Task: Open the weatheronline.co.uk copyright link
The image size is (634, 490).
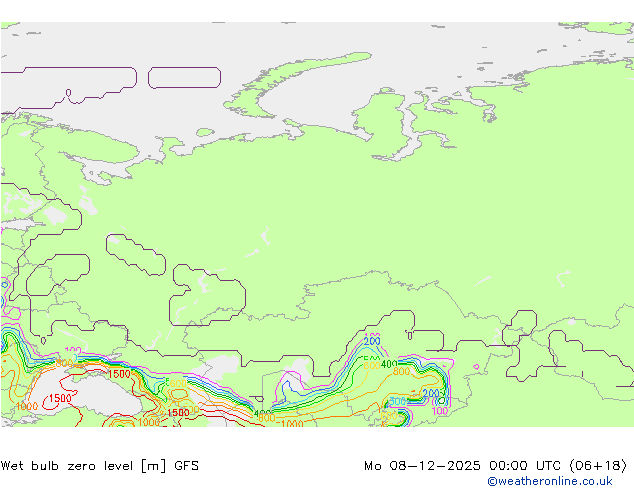Action: [550, 481]
